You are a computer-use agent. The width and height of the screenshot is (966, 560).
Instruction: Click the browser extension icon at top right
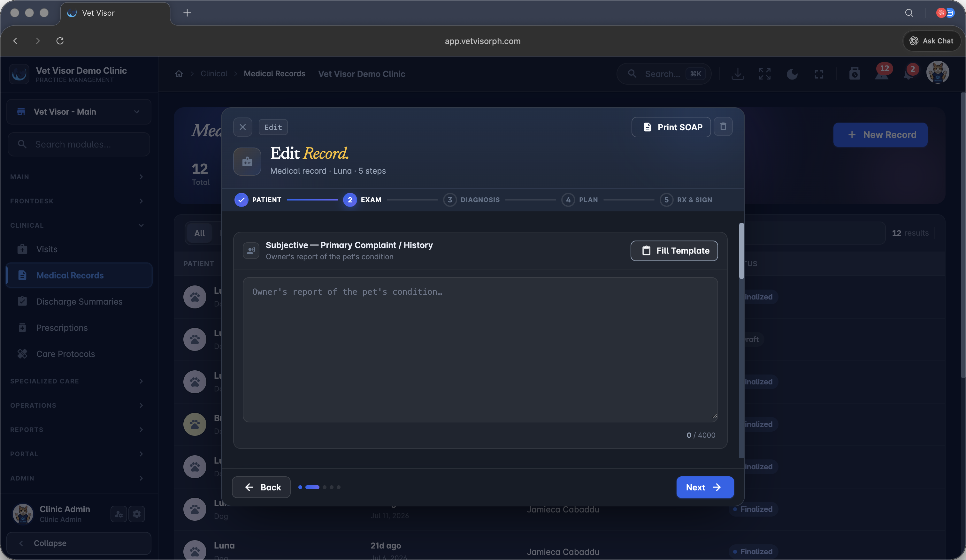point(945,13)
